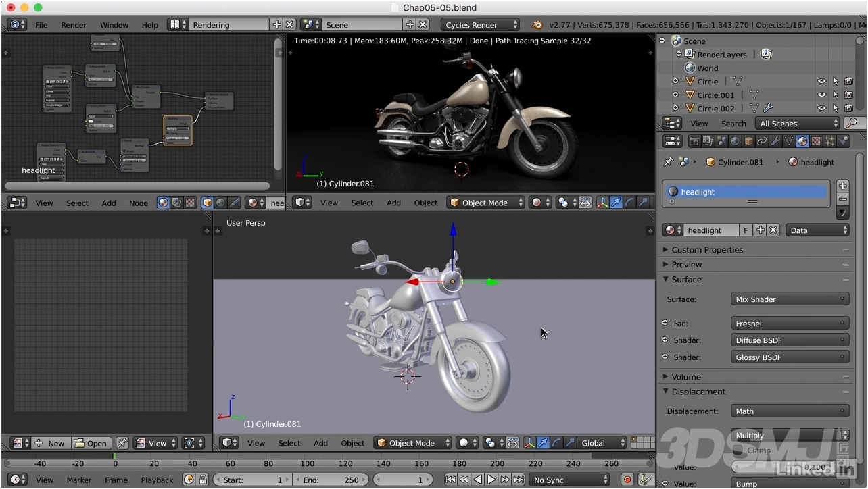
Task: Click the Glossy BSDF shader button
Action: point(790,357)
